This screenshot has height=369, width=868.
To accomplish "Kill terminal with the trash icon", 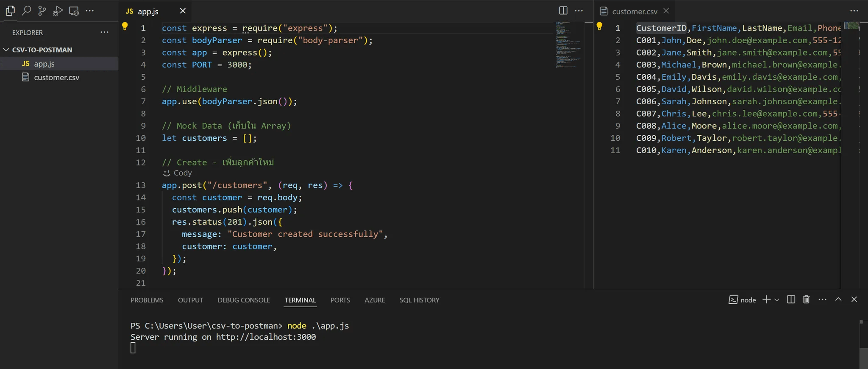I will pyautogui.click(x=806, y=299).
